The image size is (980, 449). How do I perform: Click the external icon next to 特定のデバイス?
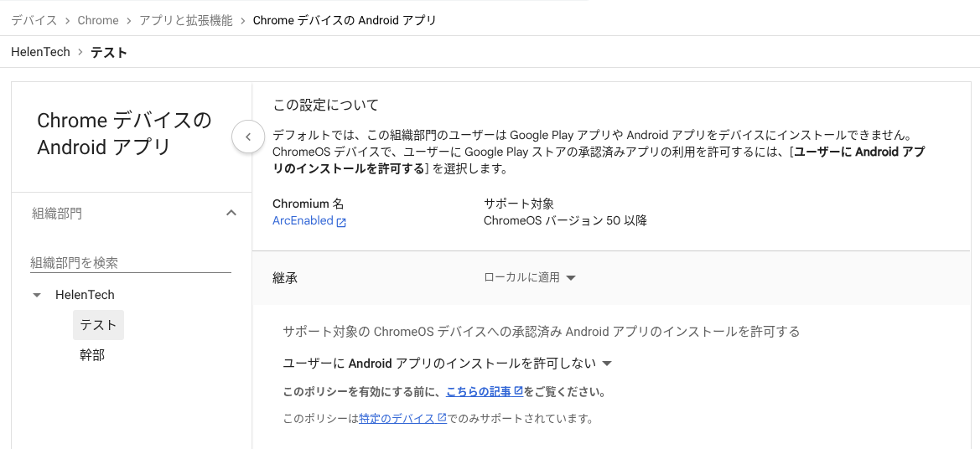click(442, 419)
